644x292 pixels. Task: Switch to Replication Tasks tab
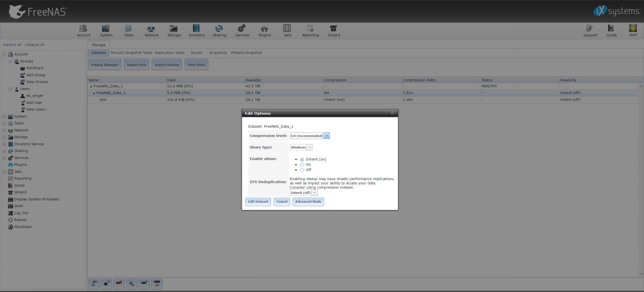(x=170, y=53)
